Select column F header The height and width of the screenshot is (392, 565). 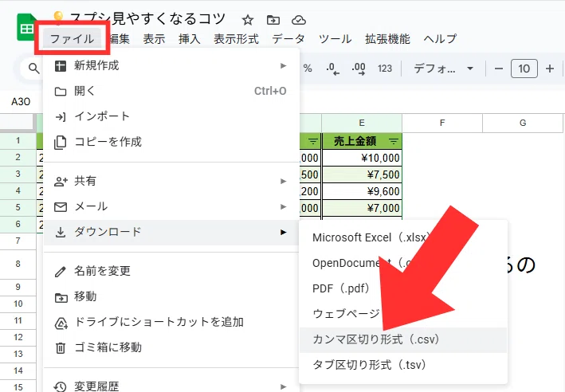[x=442, y=123]
